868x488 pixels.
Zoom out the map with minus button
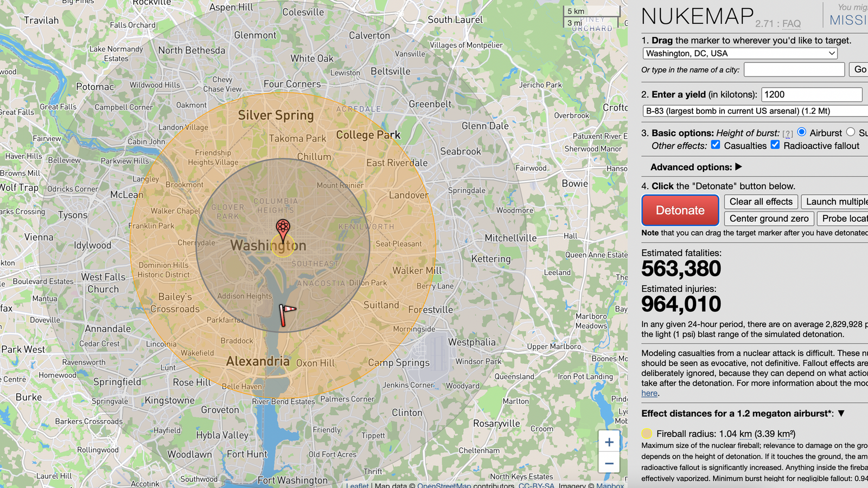click(x=609, y=463)
